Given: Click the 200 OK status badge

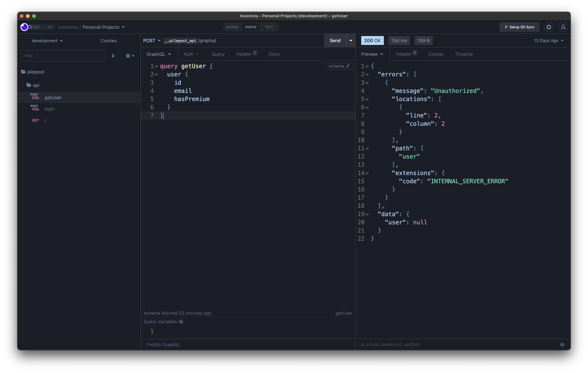Looking at the screenshot, I should pyautogui.click(x=372, y=41).
